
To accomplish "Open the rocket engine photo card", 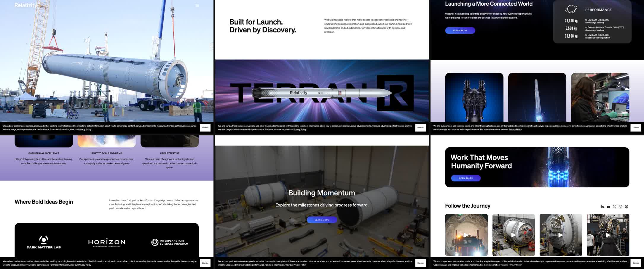I will [474, 97].
